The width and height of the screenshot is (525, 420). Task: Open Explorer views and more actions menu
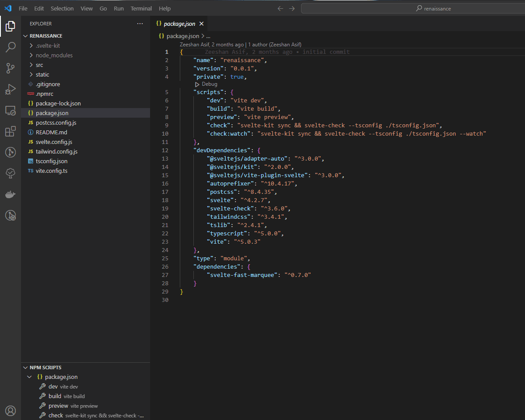[x=140, y=24]
